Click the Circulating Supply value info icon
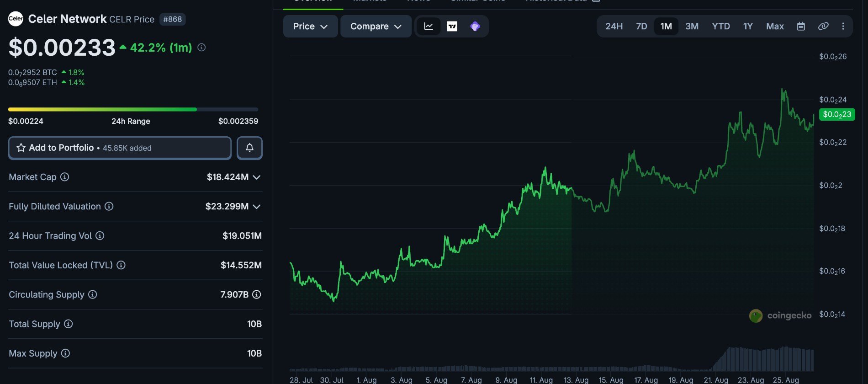The image size is (868, 384). pos(257,294)
